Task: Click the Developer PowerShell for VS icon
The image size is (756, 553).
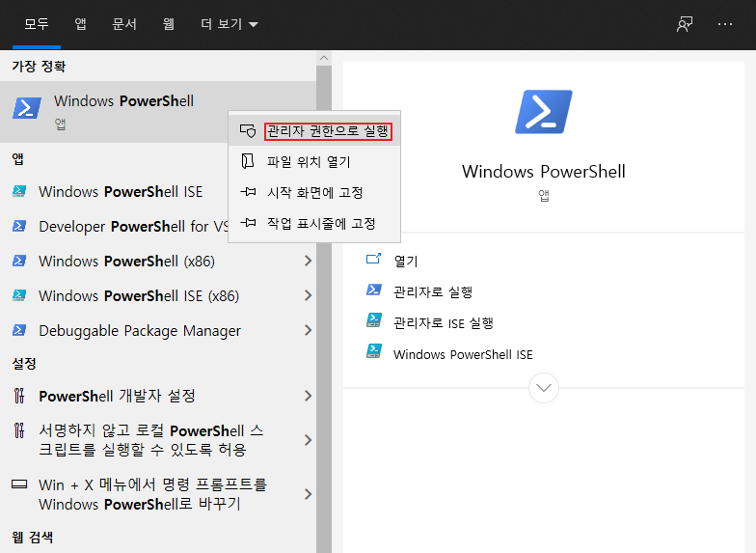Action: click(19, 226)
